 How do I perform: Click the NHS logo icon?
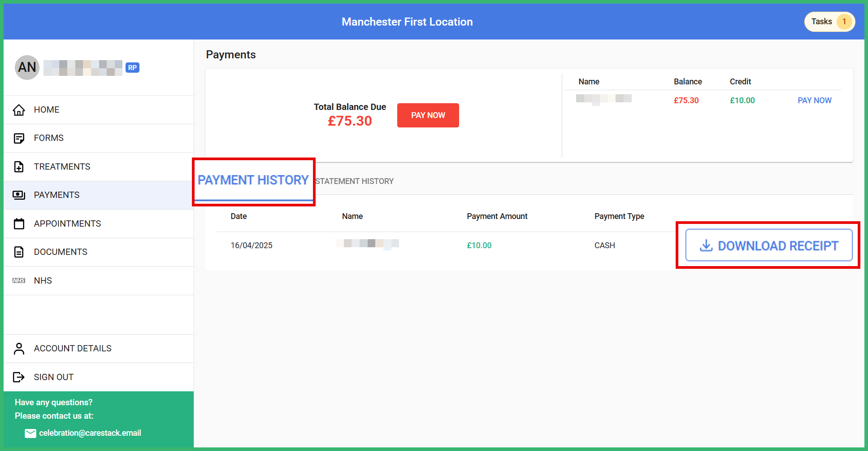pos(19,280)
